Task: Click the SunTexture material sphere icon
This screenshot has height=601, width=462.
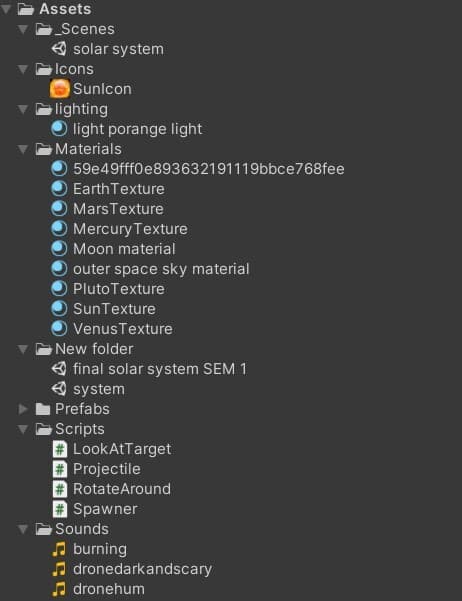Action: click(59, 309)
